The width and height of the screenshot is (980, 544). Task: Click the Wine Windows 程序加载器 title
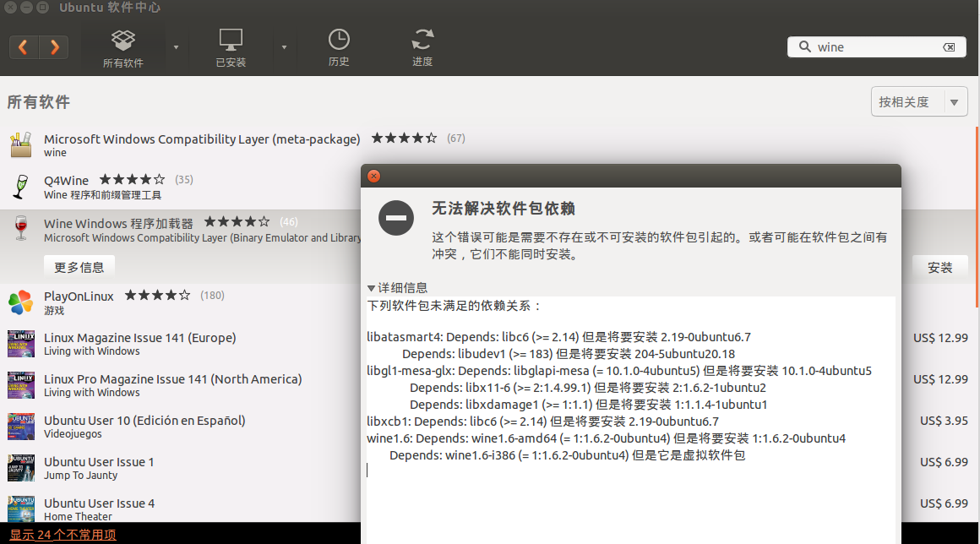(x=118, y=224)
